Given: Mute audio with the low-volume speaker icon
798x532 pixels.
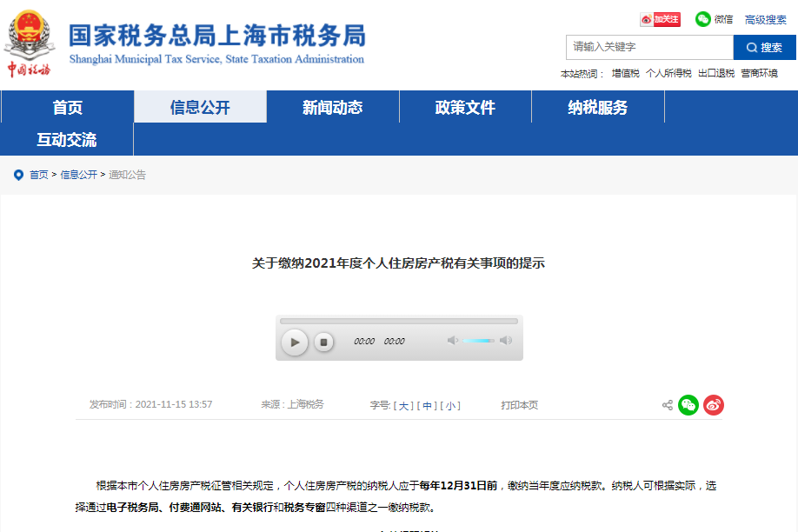Looking at the screenshot, I should point(452,340).
